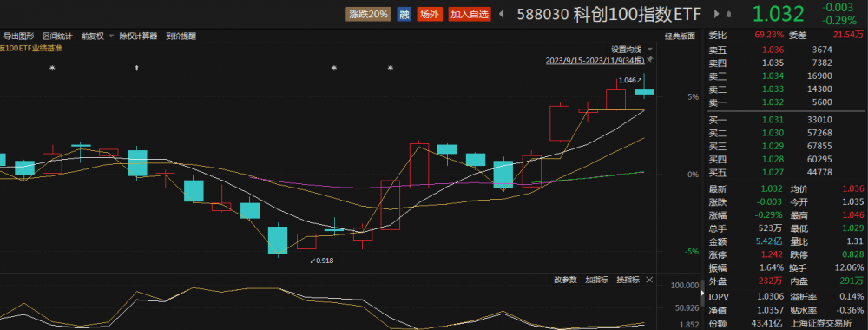Open 区间统计 range statistics menu item

click(x=57, y=36)
